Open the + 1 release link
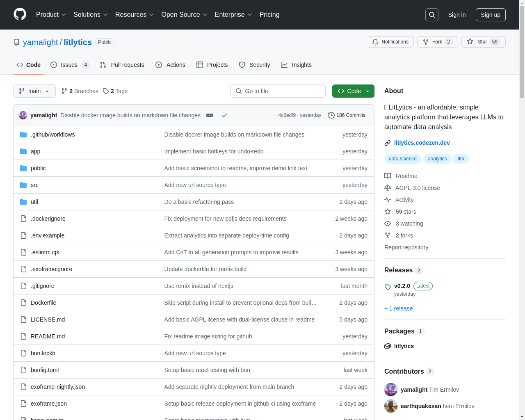The width and height of the screenshot is (525, 420). [x=399, y=308]
